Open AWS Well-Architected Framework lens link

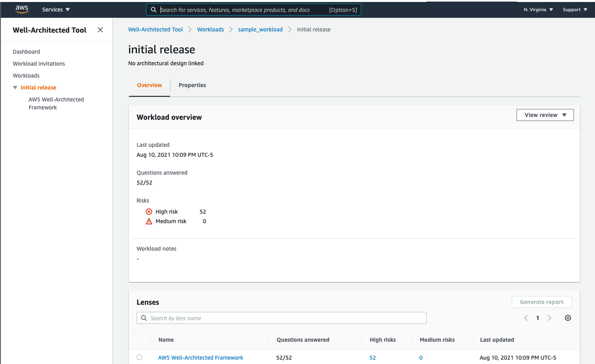[x=200, y=358]
